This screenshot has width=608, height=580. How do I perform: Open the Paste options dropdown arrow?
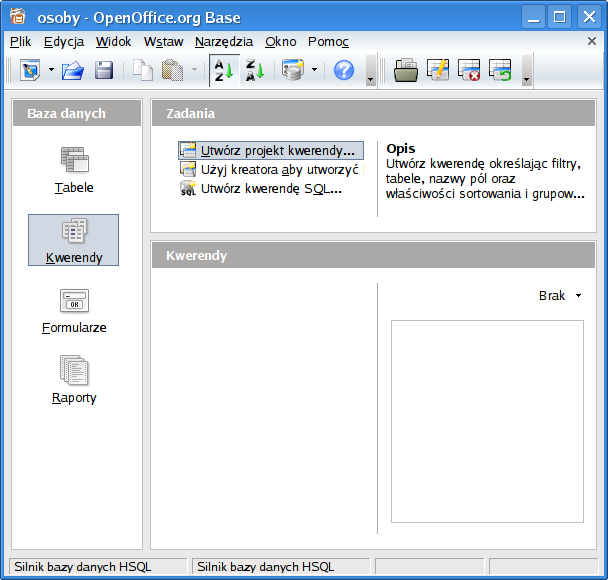coord(195,70)
